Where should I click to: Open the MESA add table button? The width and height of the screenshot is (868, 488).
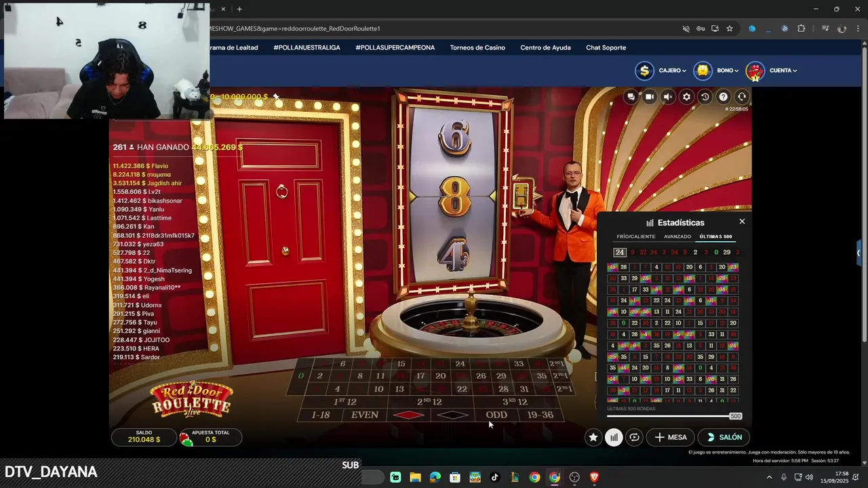tap(671, 437)
